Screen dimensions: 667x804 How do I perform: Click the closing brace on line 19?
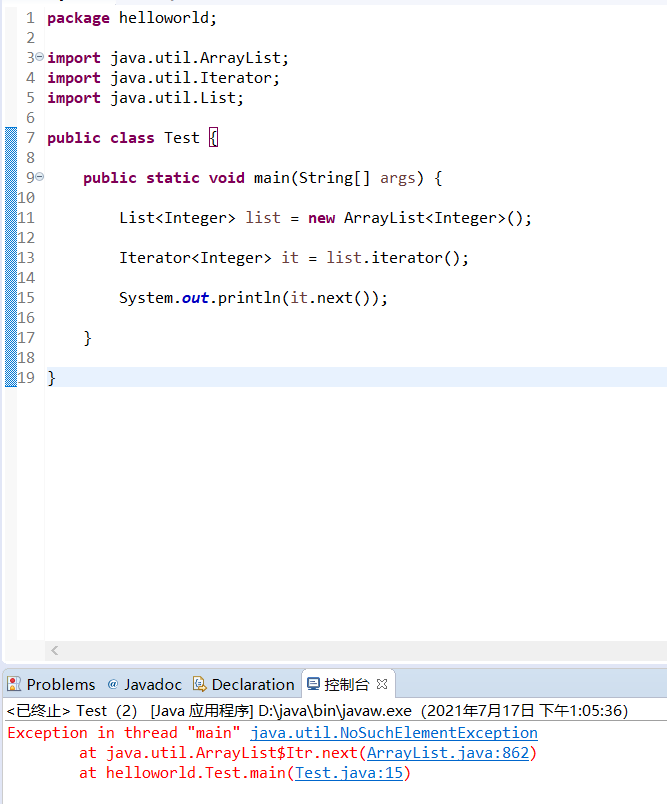(x=51, y=378)
